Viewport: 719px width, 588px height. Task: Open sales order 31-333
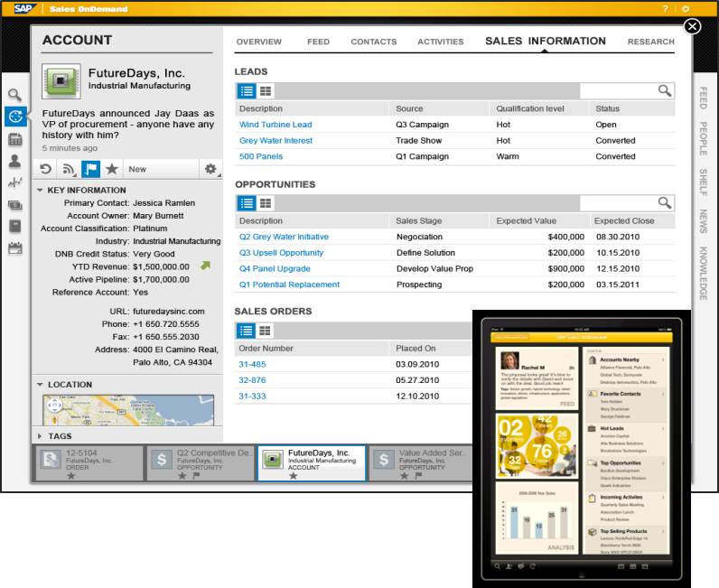coord(252,396)
